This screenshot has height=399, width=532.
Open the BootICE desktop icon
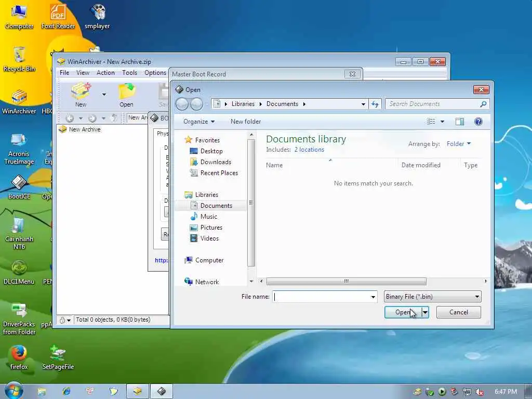19,187
